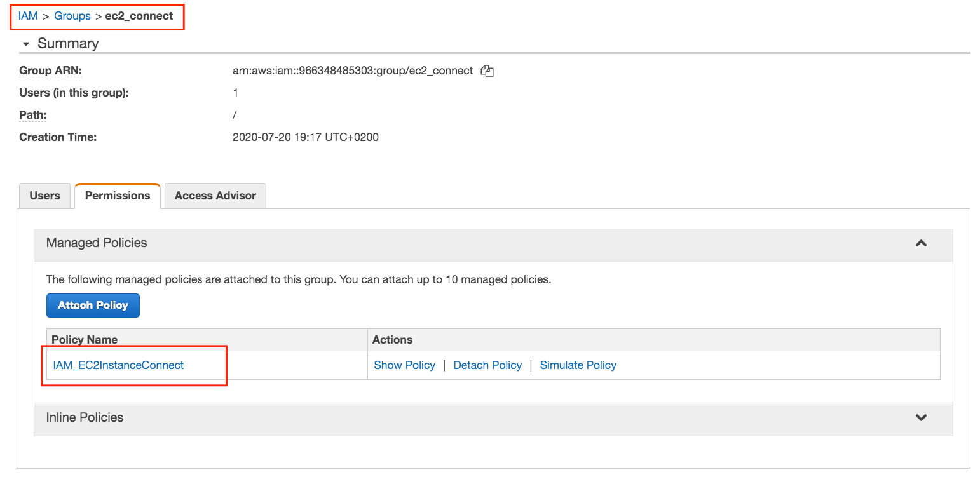Open the Access Advisor tab
This screenshot has width=980, height=484.
tap(215, 196)
